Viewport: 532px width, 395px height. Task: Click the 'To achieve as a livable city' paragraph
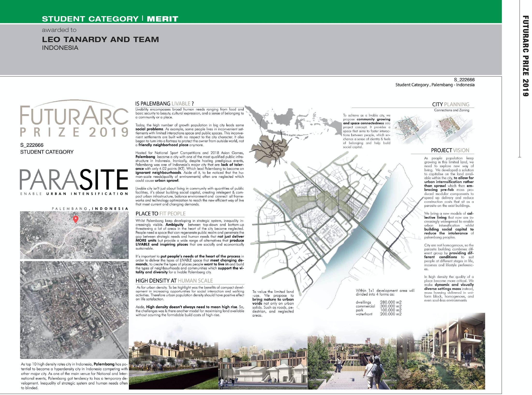point(367,131)
